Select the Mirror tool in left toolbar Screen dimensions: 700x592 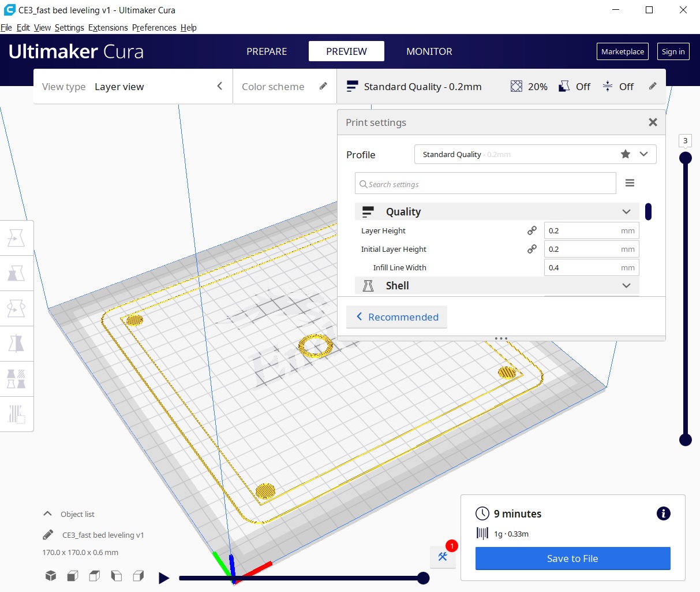tap(16, 343)
